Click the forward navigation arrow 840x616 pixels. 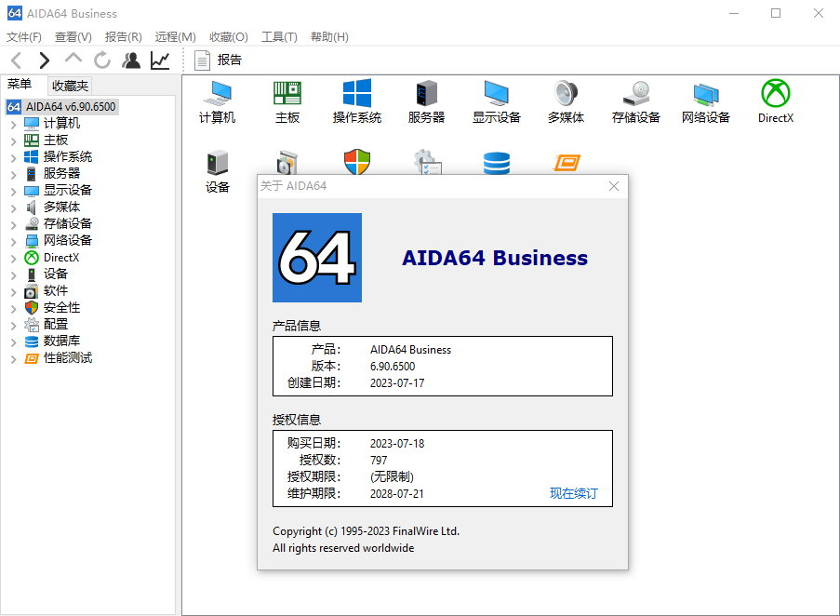point(45,60)
